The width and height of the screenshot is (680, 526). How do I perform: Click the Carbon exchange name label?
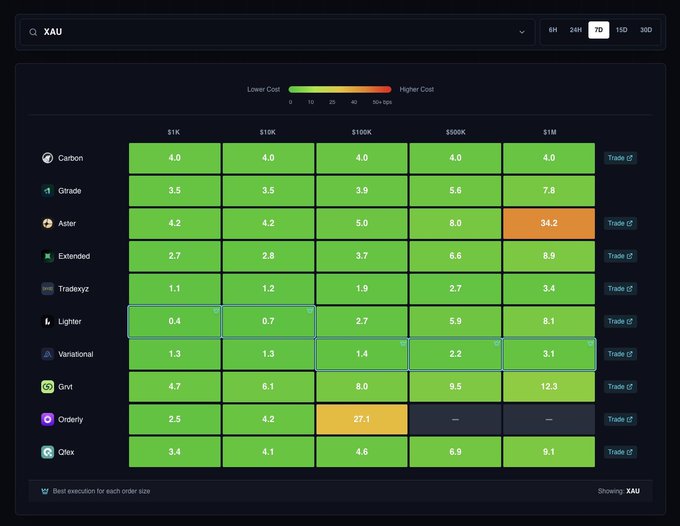point(71,158)
